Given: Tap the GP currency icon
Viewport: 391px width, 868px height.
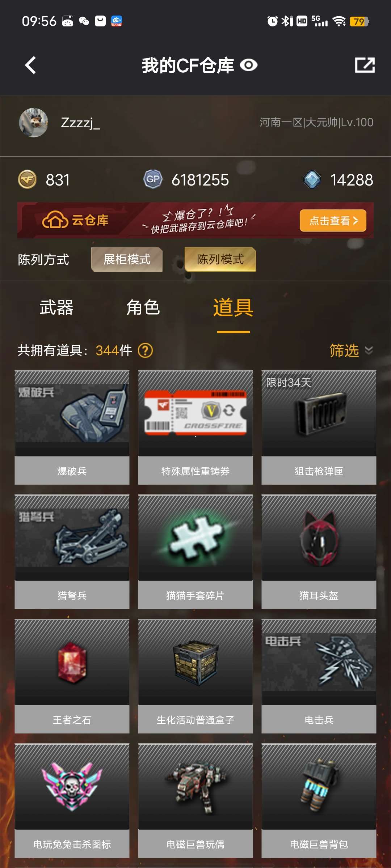Looking at the screenshot, I should pos(153,179).
